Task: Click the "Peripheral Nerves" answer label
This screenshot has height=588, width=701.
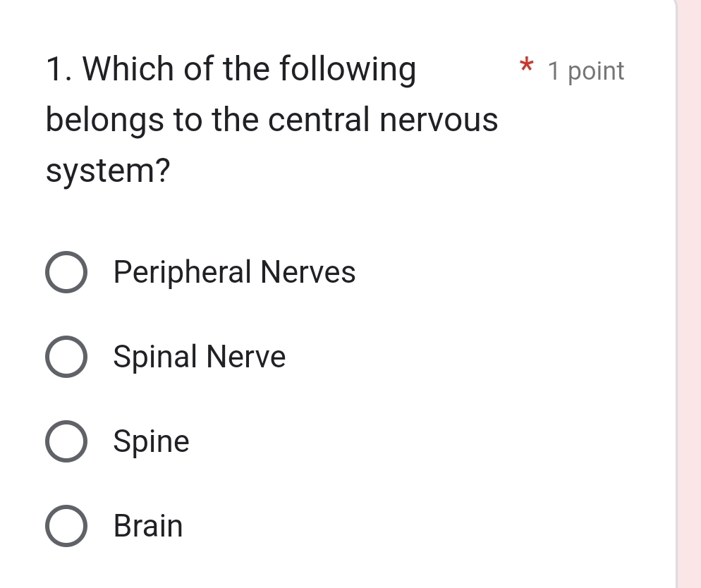Action: click(234, 272)
